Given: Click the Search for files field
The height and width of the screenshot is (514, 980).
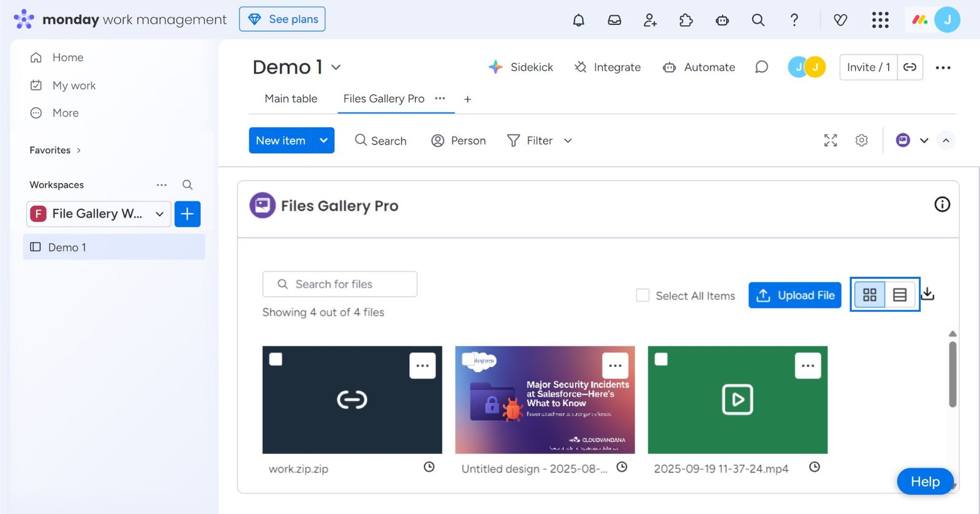Looking at the screenshot, I should (340, 285).
